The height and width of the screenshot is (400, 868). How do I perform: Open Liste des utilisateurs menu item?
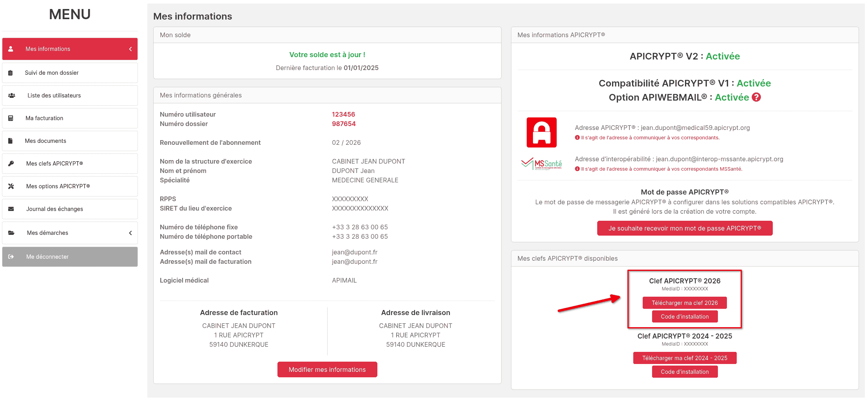coord(54,95)
